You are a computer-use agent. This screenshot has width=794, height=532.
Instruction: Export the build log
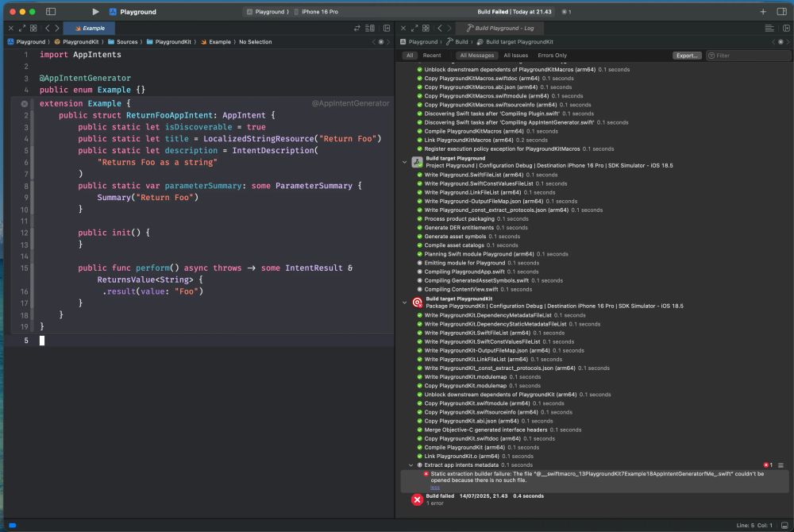pos(687,56)
